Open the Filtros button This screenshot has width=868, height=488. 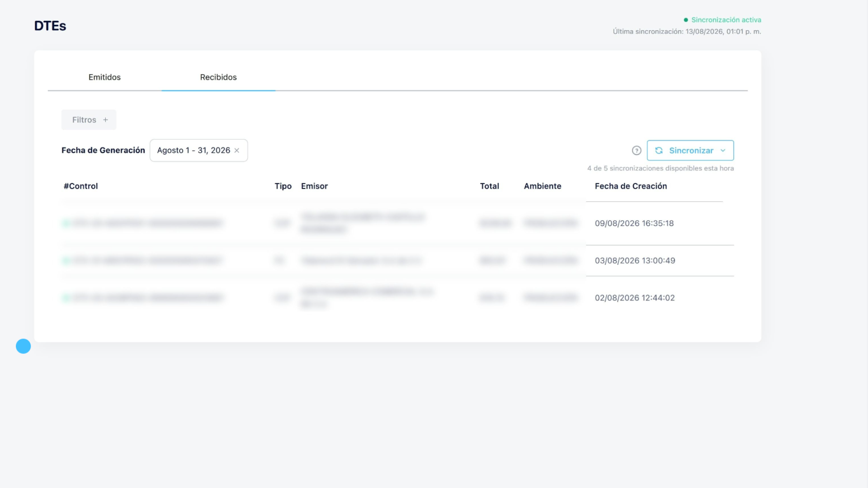[x=89, y=120]
